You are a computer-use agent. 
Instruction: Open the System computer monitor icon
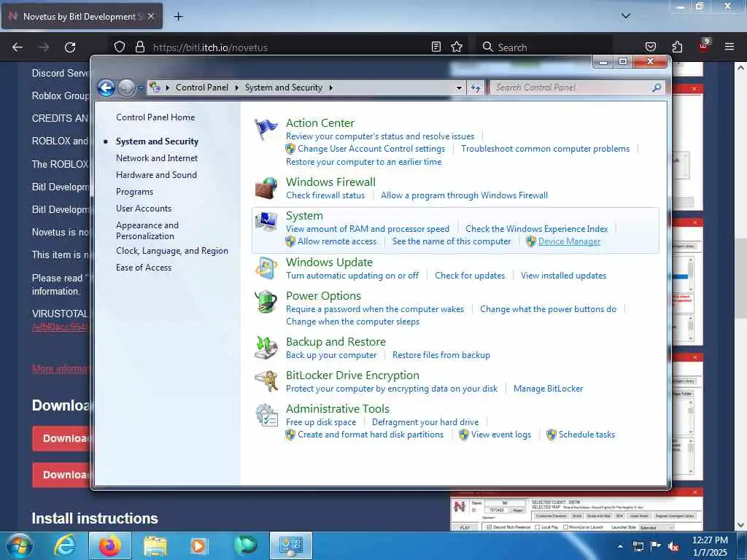pyautogui.click(x=266, y=222)
